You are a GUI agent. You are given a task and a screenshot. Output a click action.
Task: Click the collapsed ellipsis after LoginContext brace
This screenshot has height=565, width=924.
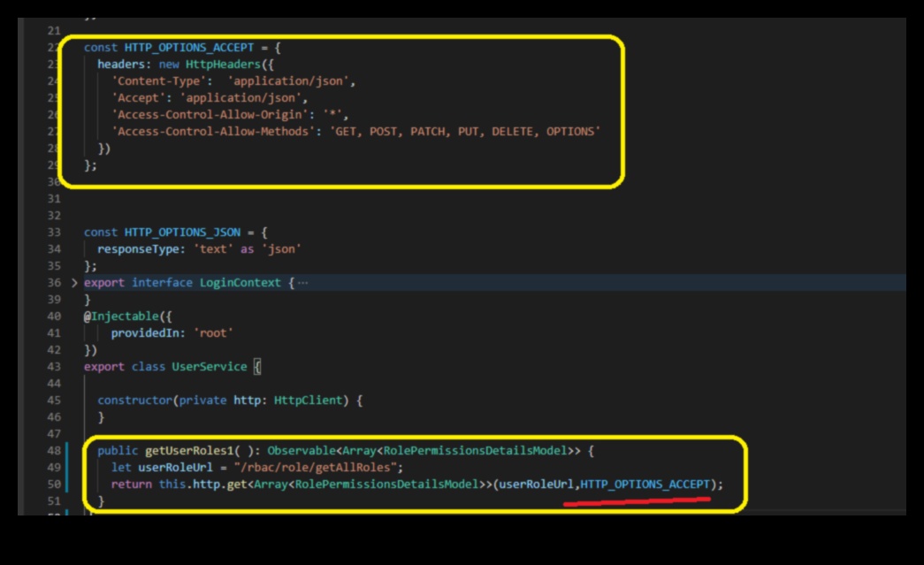click(x=303, y=283)
